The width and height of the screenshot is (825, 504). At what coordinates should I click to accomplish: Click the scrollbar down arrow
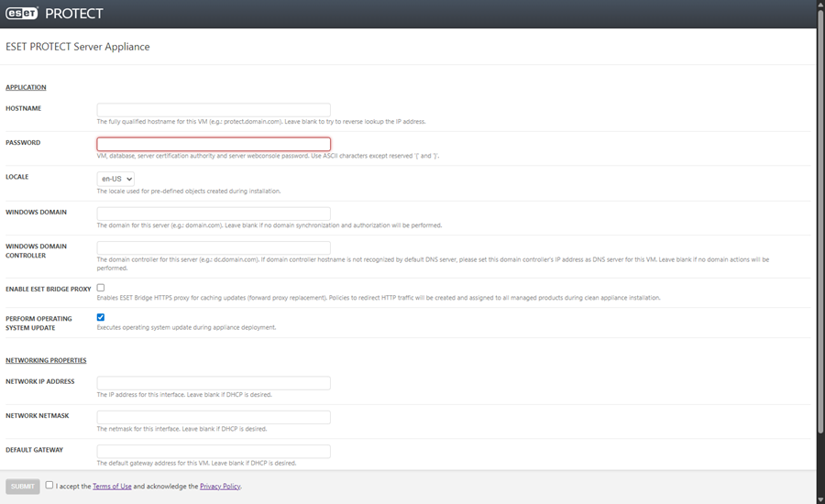tap(819, 499)
